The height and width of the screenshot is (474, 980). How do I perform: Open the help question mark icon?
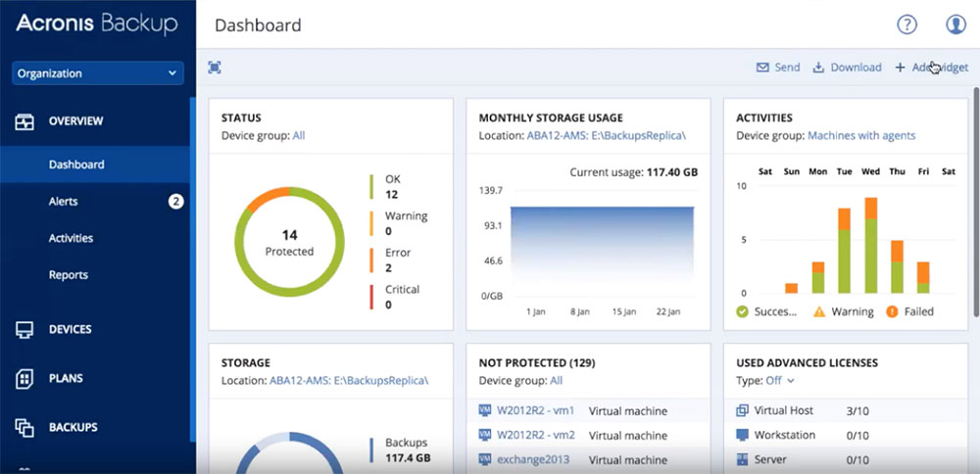pyautogui.click(x=906, y=24)
